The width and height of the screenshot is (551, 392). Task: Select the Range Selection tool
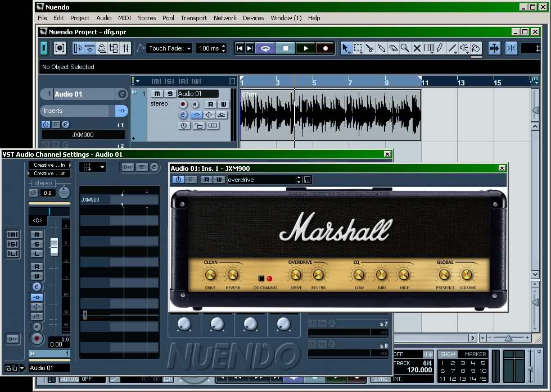[x=358, y=48]
